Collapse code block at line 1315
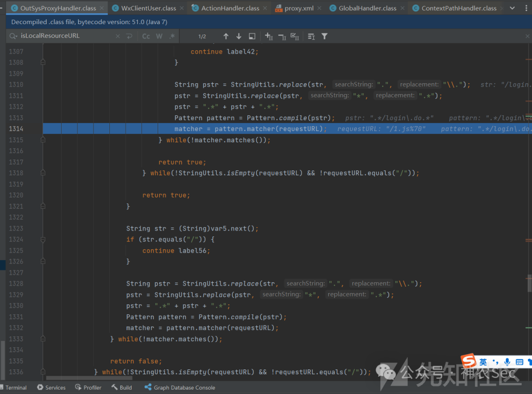Image resolution: width=532 pixels, height=394 pixels. 43,139
